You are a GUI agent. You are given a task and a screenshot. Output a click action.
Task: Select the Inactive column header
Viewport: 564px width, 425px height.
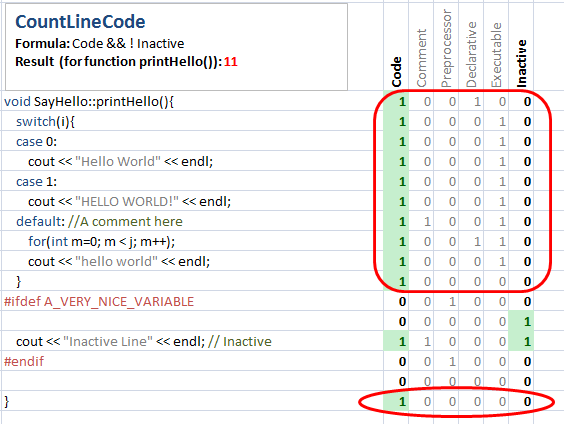point(521,63)
